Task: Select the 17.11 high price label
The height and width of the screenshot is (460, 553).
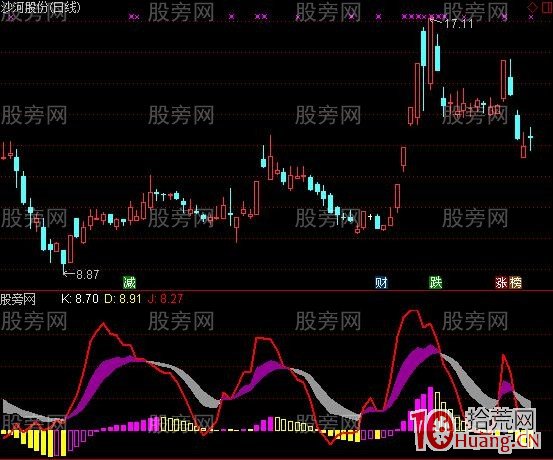Action: 458,24
